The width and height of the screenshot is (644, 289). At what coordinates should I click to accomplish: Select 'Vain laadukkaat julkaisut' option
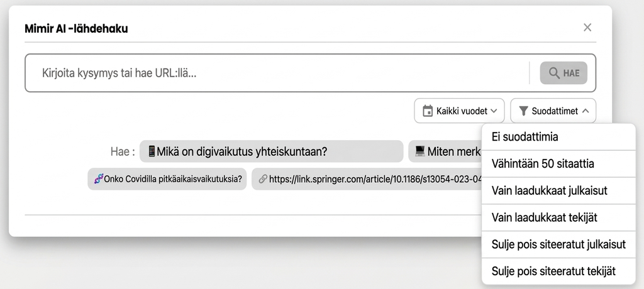tap(558, 191)
